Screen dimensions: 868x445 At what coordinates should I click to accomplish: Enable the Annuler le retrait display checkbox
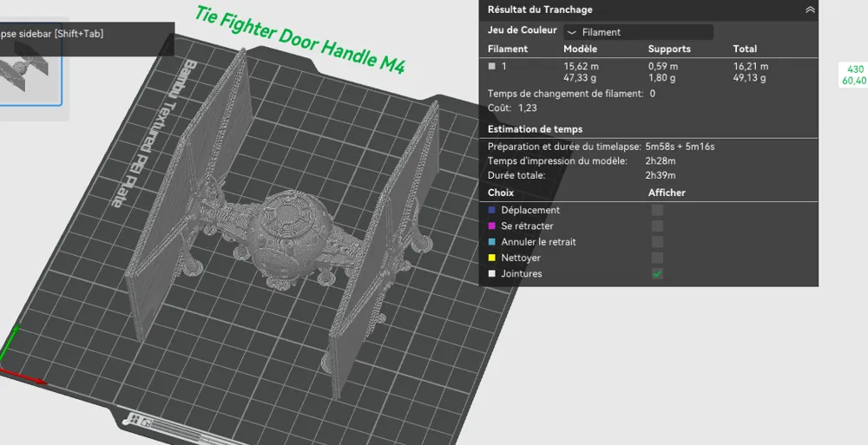(657, 242)
